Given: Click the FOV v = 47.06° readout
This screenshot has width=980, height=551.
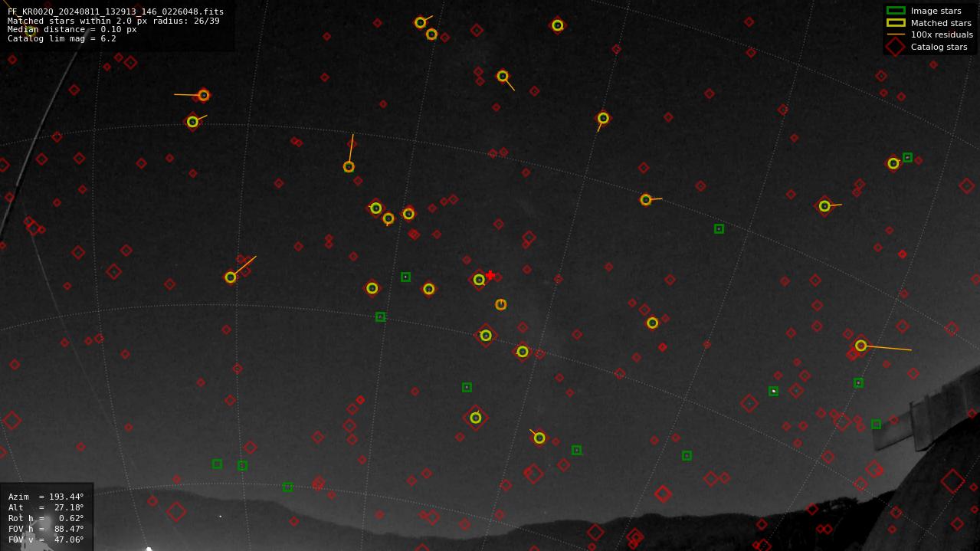Looking at the screenshot, I should point(46,540).
